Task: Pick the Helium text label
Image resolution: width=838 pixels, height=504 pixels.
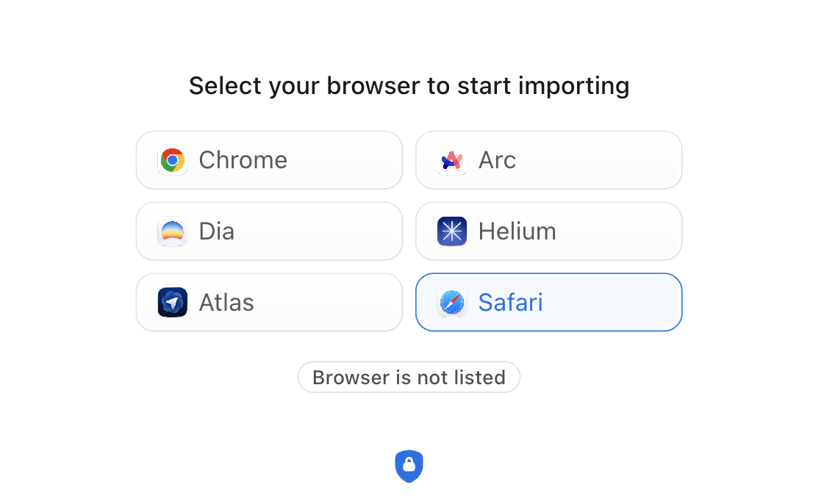Action: pos(517,231)
